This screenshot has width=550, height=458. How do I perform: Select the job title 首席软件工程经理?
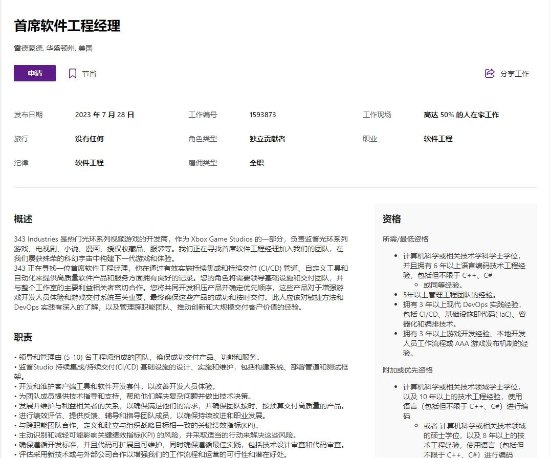point(67,26)
